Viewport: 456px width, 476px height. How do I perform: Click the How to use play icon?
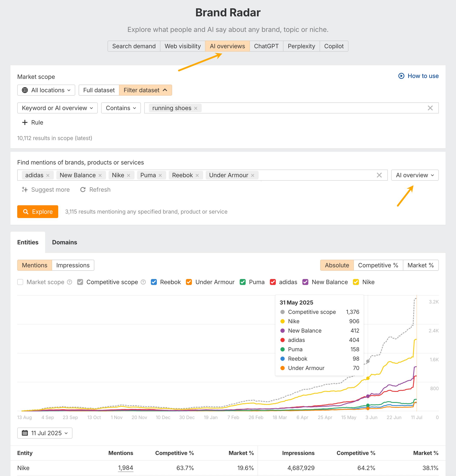pos(401,76)
